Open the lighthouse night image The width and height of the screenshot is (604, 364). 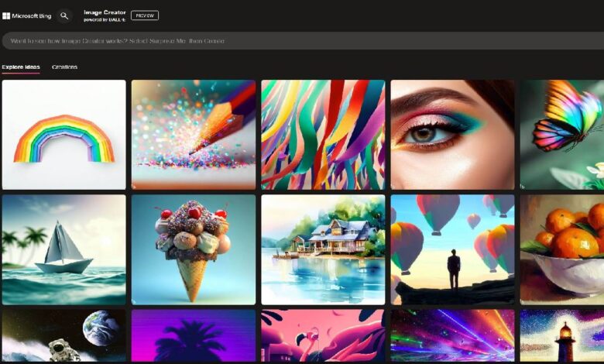[x=562, y=336]
